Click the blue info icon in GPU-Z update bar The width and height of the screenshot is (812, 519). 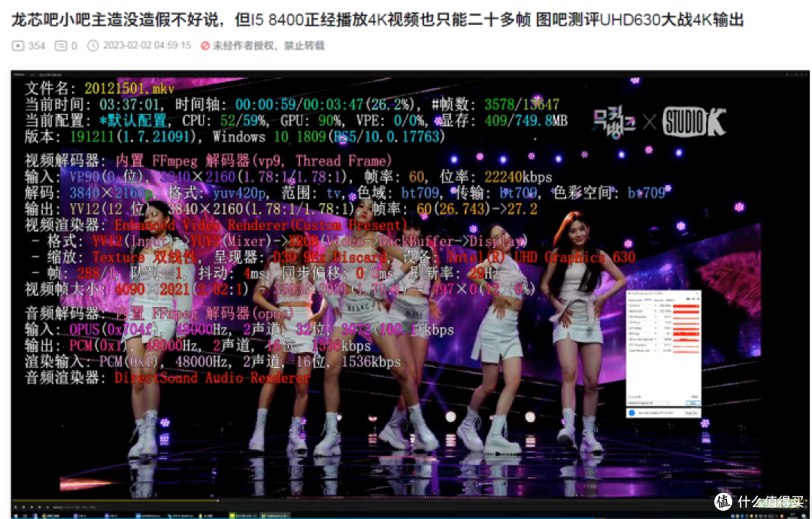click(x=632, y=413)
